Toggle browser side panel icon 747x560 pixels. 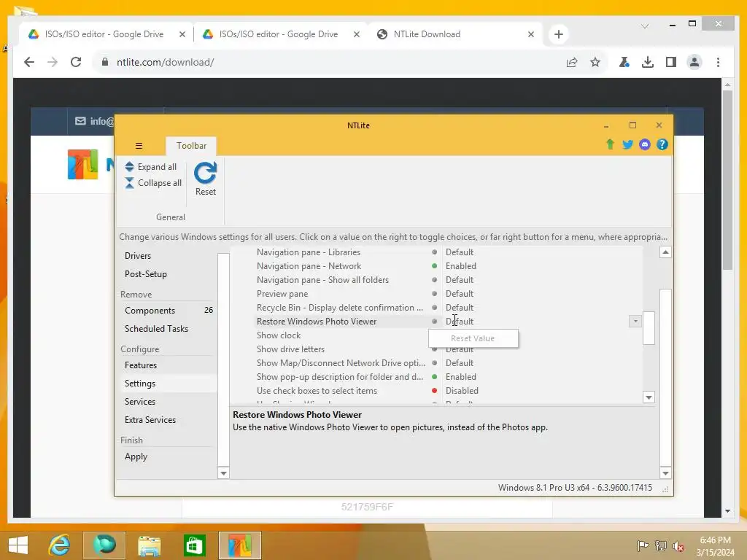671,62
